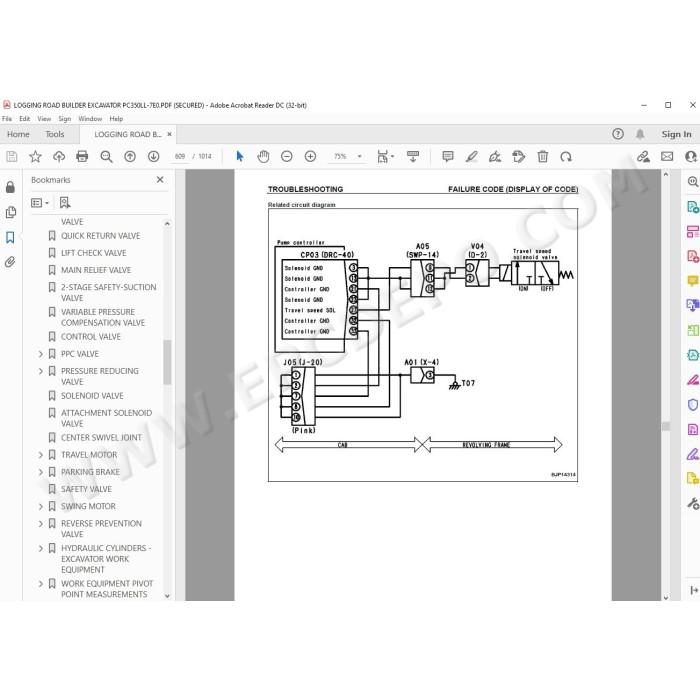Click the Sign In button
Image resolution: width=700 pixels, height=700 pixels.
676,134
